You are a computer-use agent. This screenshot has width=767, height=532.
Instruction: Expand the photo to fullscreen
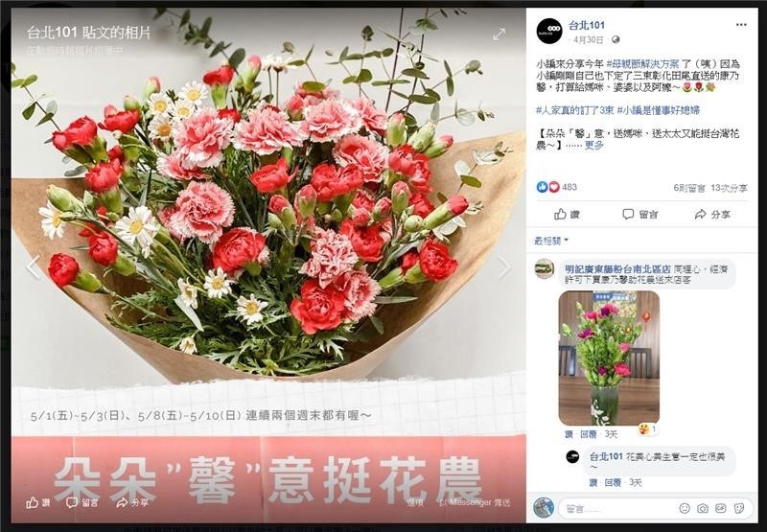499,35
